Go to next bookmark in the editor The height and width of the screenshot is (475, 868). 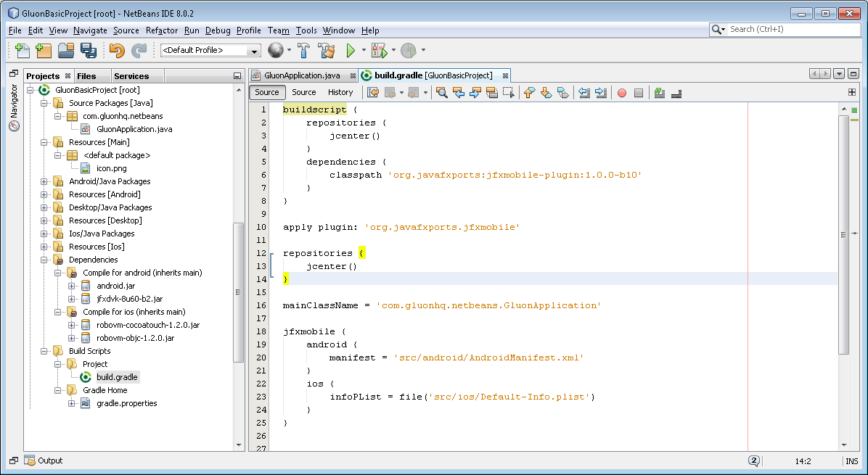(x=546, y=92)
